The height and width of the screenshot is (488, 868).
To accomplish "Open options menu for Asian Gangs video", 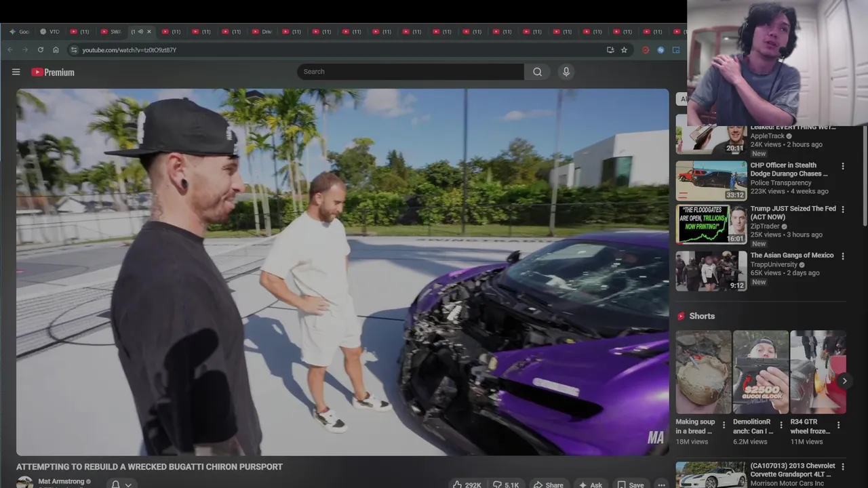I will coord(843,256).
